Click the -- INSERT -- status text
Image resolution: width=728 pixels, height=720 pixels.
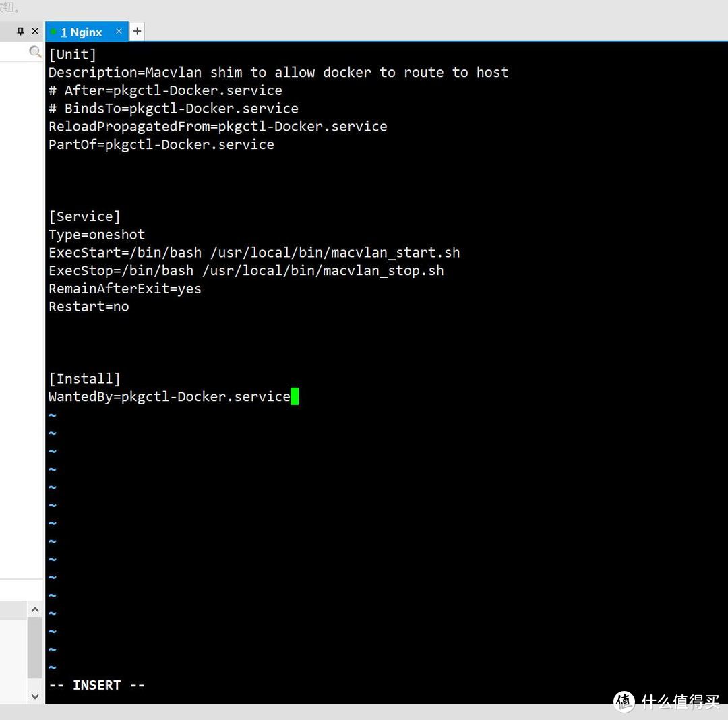click(96, 684)
